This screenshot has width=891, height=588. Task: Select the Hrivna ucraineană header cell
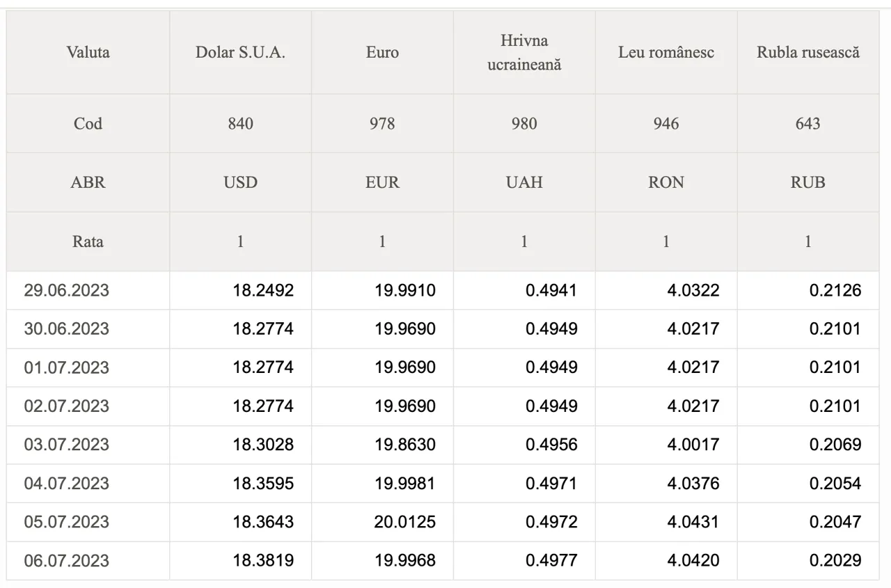pyautogui.click(x=524, y=52)
